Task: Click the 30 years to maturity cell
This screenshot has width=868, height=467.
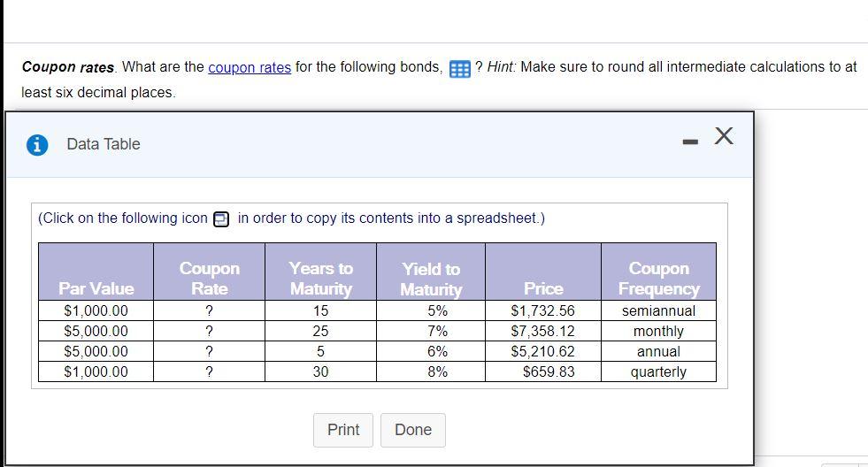Action: coord(320,371)
